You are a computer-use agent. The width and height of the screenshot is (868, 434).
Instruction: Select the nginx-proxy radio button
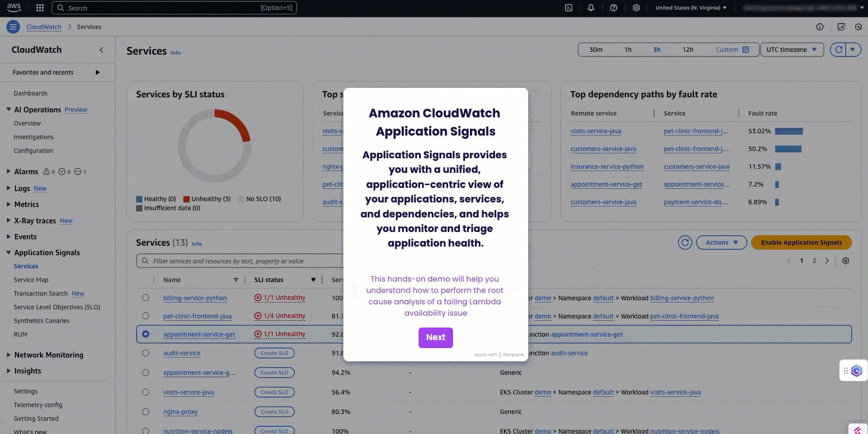click(146, 412)
